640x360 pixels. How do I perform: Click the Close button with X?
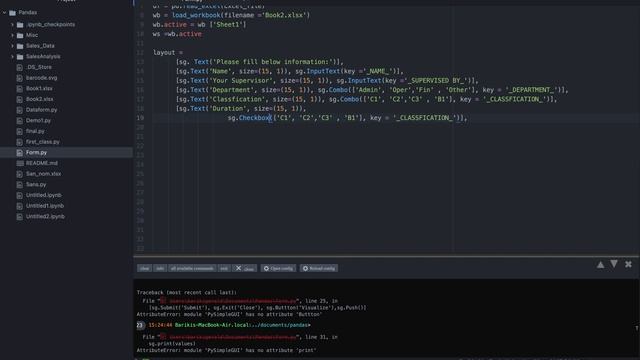click(x=244, y=268)
